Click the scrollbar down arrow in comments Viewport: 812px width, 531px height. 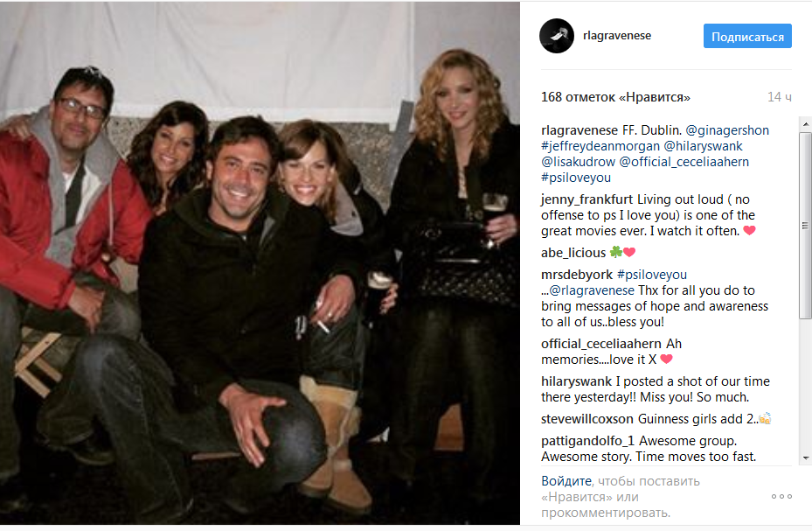tap(805, 458)
